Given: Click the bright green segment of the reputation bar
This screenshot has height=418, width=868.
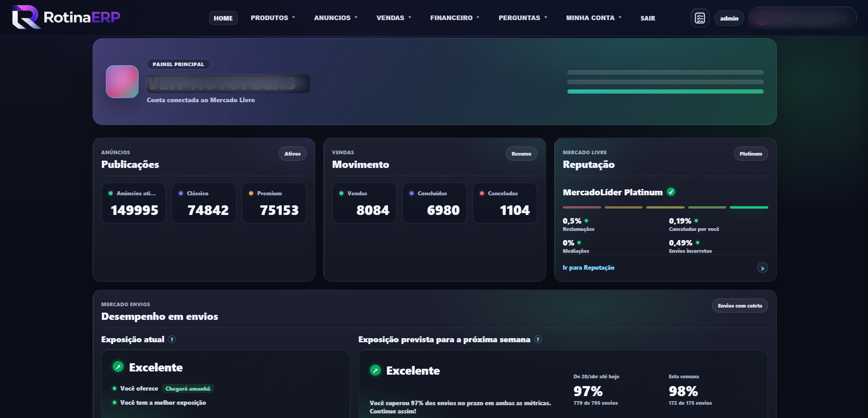Looking at the screenshot, I should 749,207.
